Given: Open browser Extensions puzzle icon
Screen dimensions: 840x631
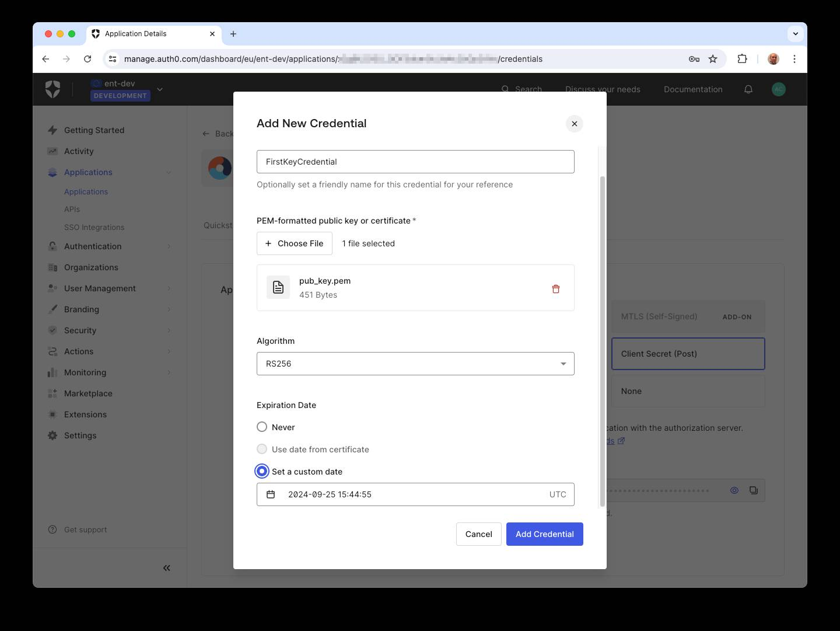Looking at the screenshot, I should click(x=742, y=59).
